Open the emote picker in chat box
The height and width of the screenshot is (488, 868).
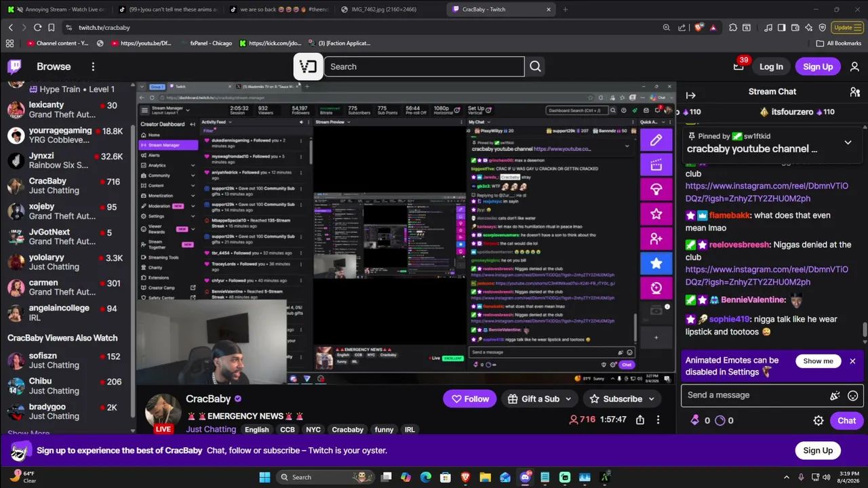click(853, 396)
